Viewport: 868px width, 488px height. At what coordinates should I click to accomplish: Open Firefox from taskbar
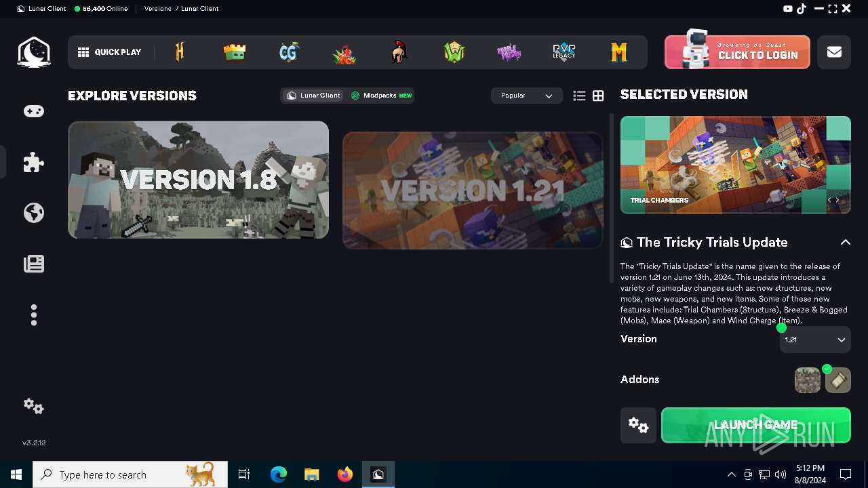tap(345, 474)
